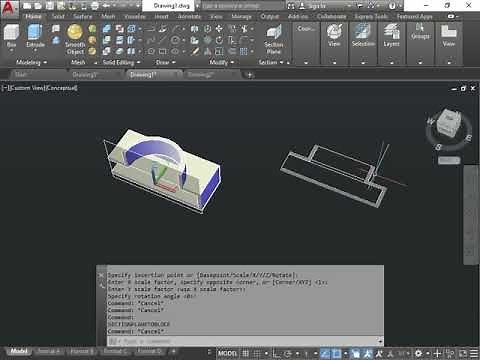Click the Open file icon in quick access toolbar
This screenshot has width=480, height=360.
[38, 6]
